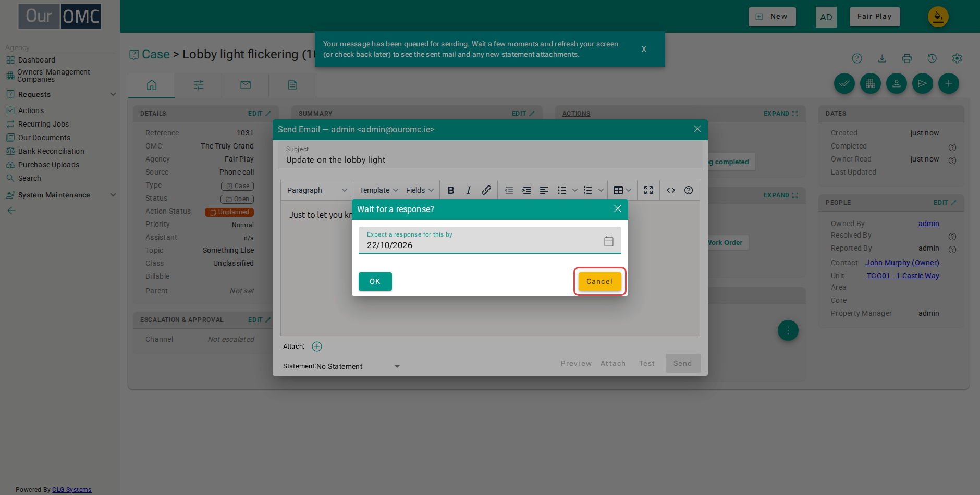This screenshot has width=980, height=495.
Task: Apply bold formatting in the email editor
Action: click(x=451, y=190)
